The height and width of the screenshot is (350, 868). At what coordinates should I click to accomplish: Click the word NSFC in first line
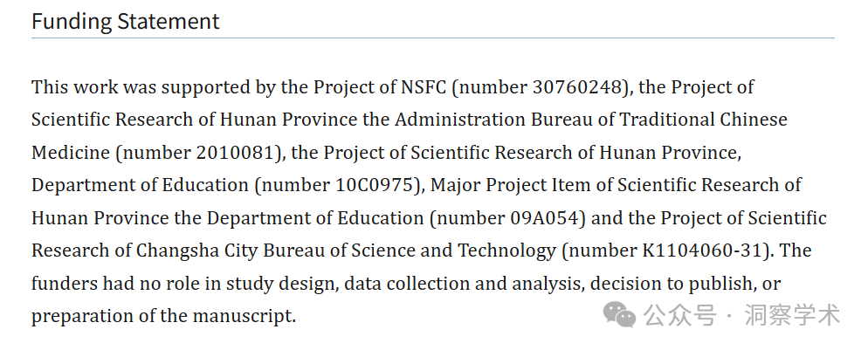pyautogui.click(x=424, y=87)
